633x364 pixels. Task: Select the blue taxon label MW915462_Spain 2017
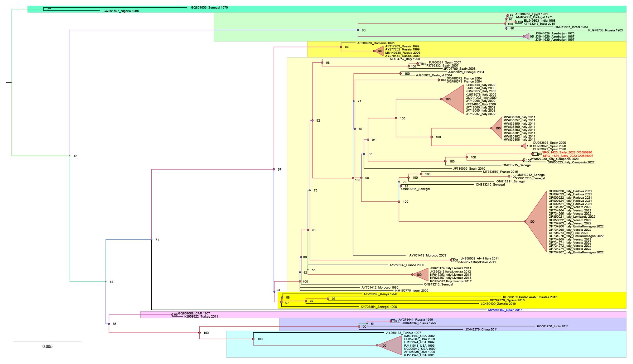coord(505,310)
